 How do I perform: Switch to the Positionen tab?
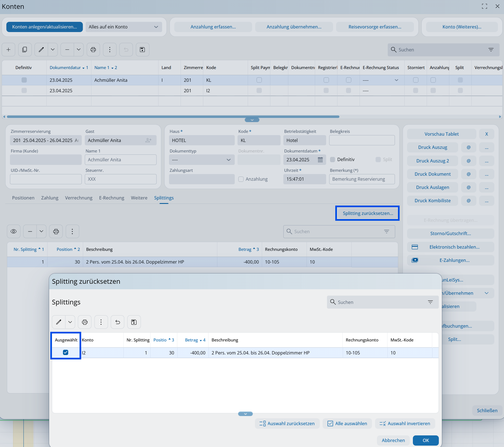tap(23, 198)
